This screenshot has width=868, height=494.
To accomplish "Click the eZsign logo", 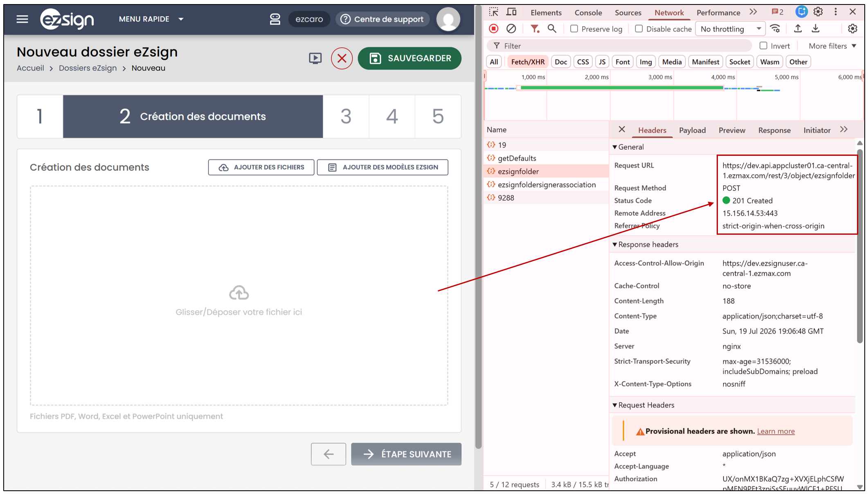I will coord(67,19).
